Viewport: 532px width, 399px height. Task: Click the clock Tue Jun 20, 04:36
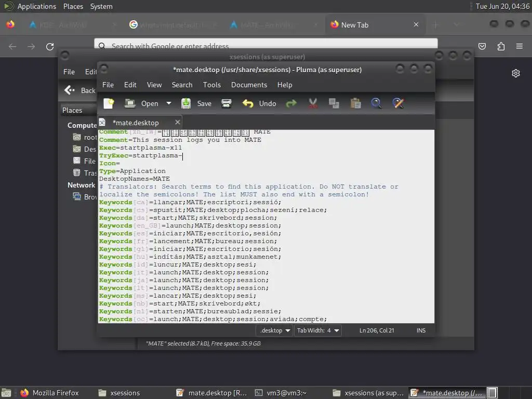[502, 6]
